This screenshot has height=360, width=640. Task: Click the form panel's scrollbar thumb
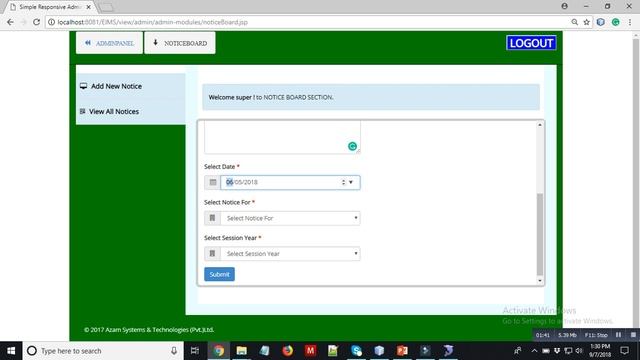(540, 235)
